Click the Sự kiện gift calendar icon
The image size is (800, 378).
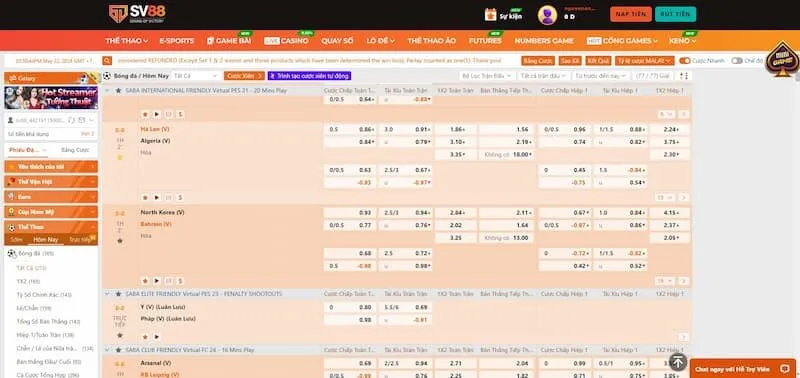pos(490,14)
